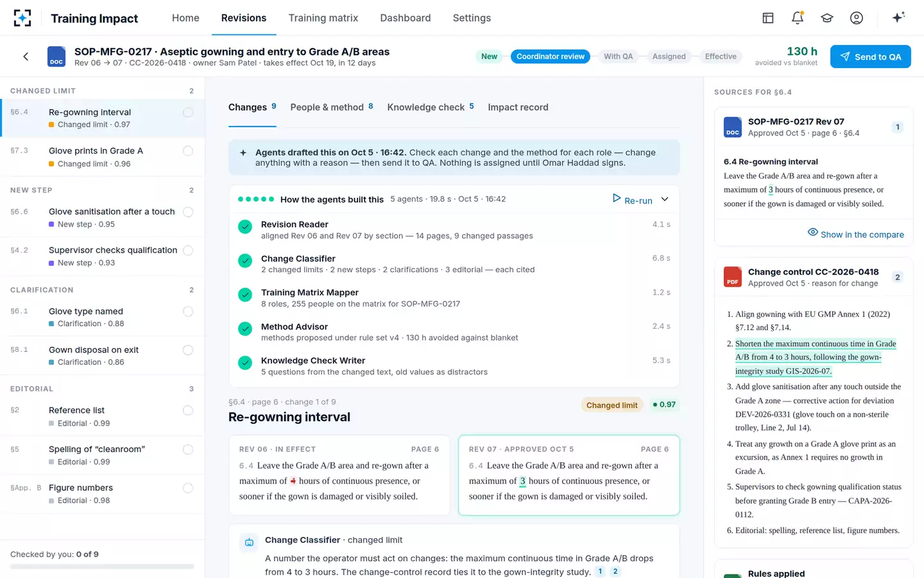Open the notifications bell
Viewport: 924px width, 578px height.
click(x=798, y=18)
